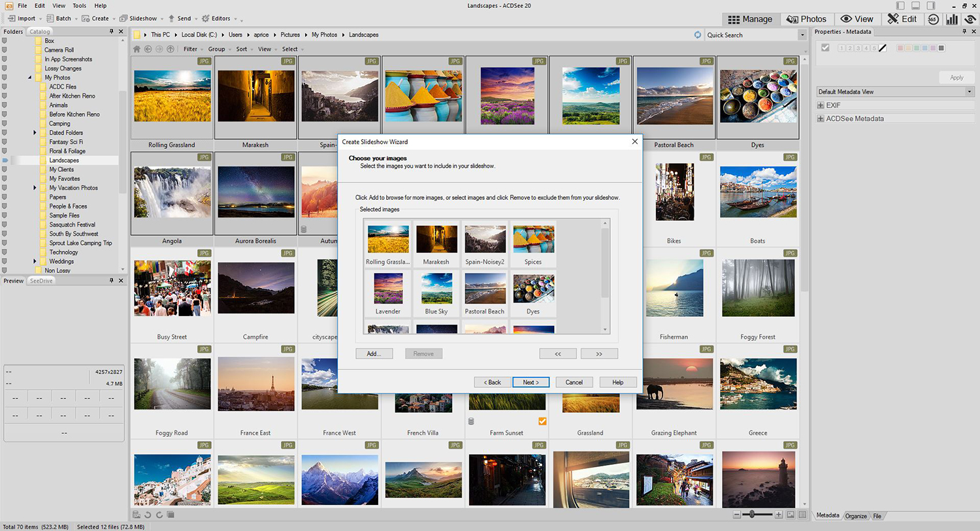Click the zoom-in plus icon near thumbnail slider
Viewport: 980px width, 531px height.
779,515
